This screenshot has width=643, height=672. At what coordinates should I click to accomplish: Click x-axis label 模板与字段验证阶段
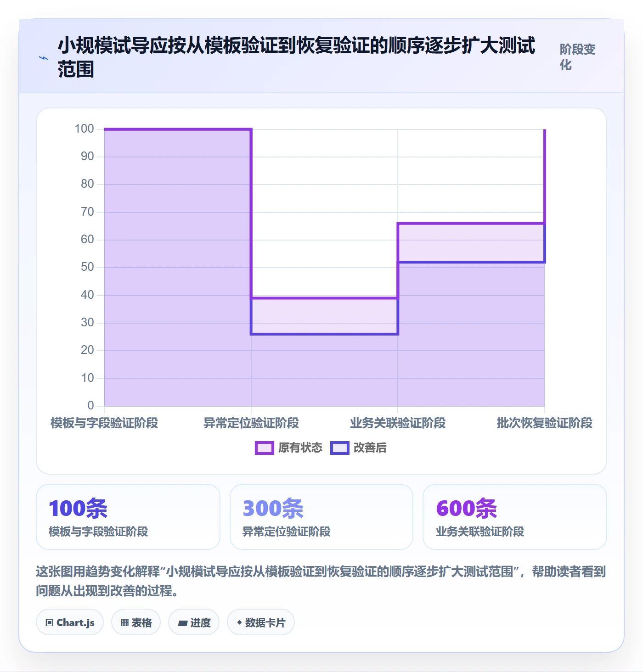[x=104, y=423]
